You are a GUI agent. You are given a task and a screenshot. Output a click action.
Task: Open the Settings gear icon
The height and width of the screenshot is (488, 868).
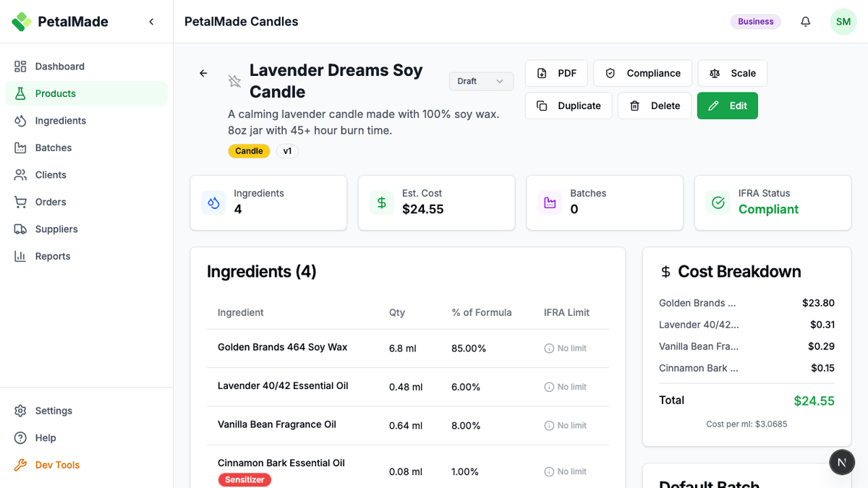pos(21,411)
